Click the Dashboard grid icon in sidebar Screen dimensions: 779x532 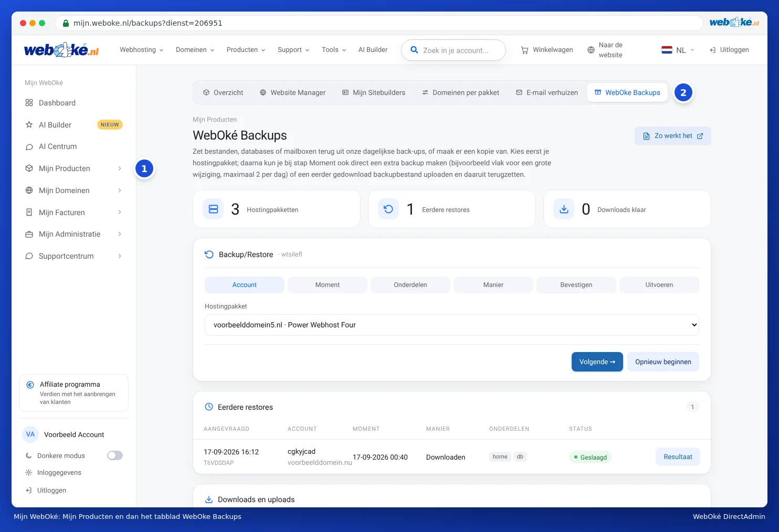click(x=29, y=103)
